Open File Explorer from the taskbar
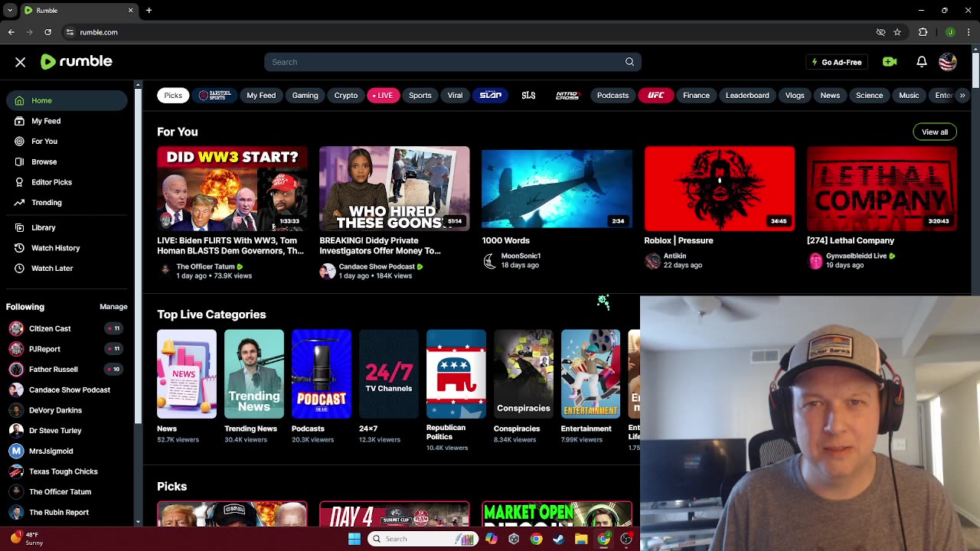Screen dimensions: 980x551 point(581,539)
